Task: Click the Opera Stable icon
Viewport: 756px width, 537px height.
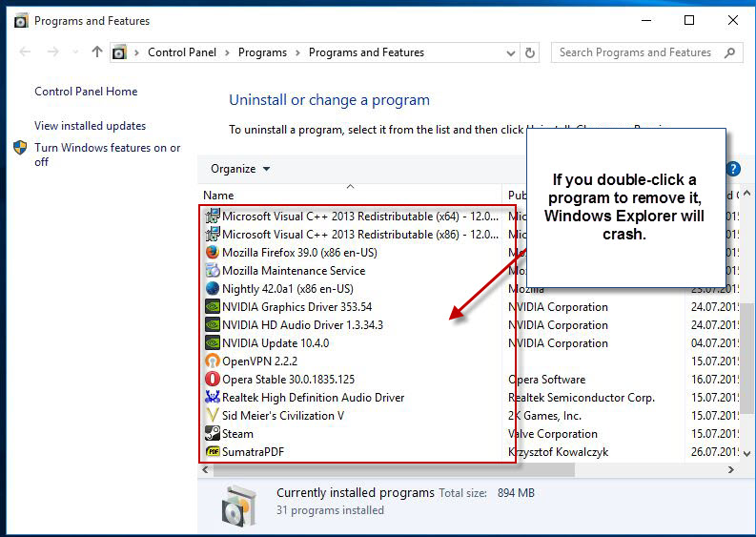Action: pos(213,380)
